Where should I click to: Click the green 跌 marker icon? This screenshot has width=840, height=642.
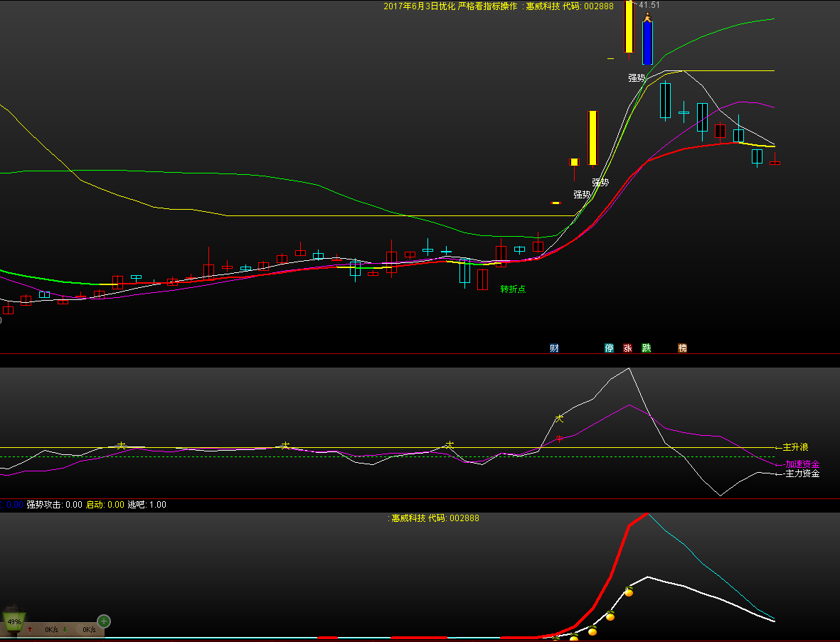point(647,348)
